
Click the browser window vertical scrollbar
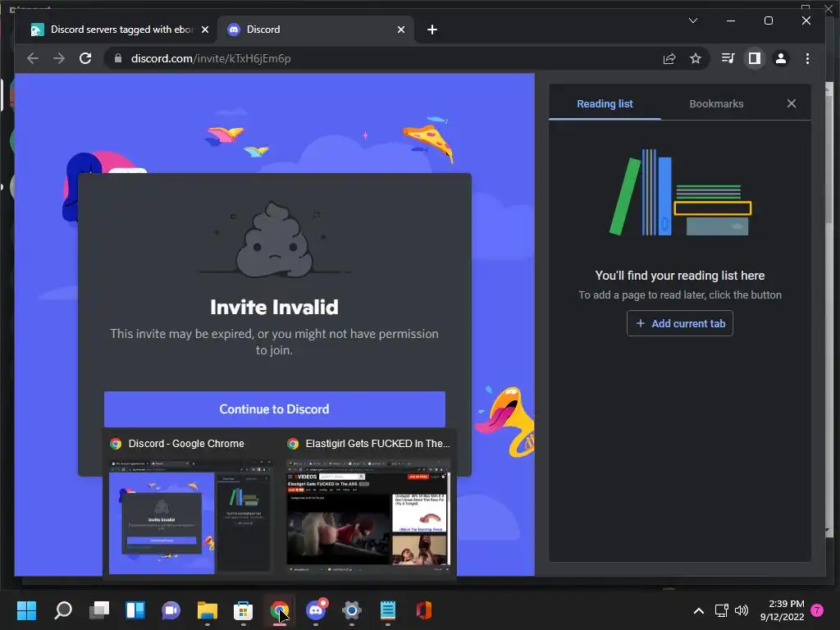point(829,308)
